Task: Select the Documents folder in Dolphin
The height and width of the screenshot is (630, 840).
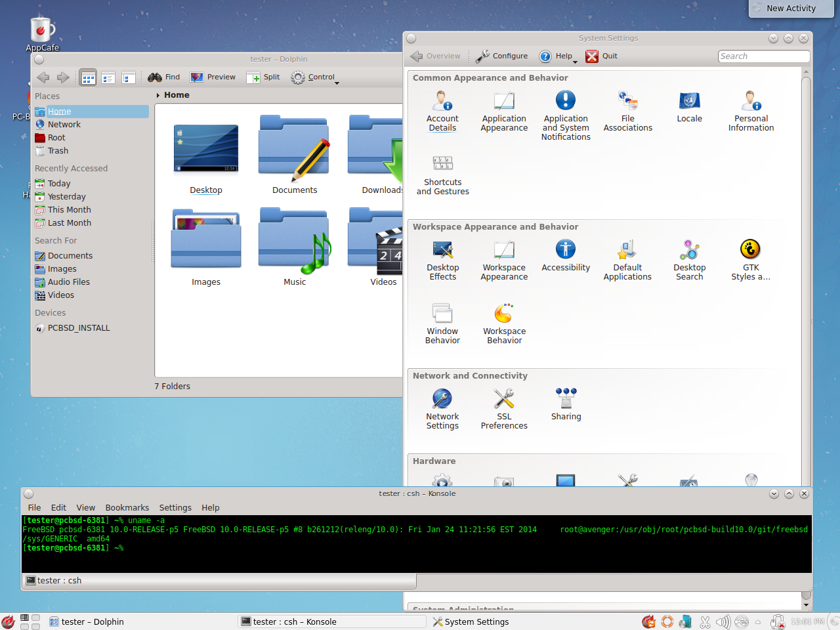Action: (x=295, y=155)
